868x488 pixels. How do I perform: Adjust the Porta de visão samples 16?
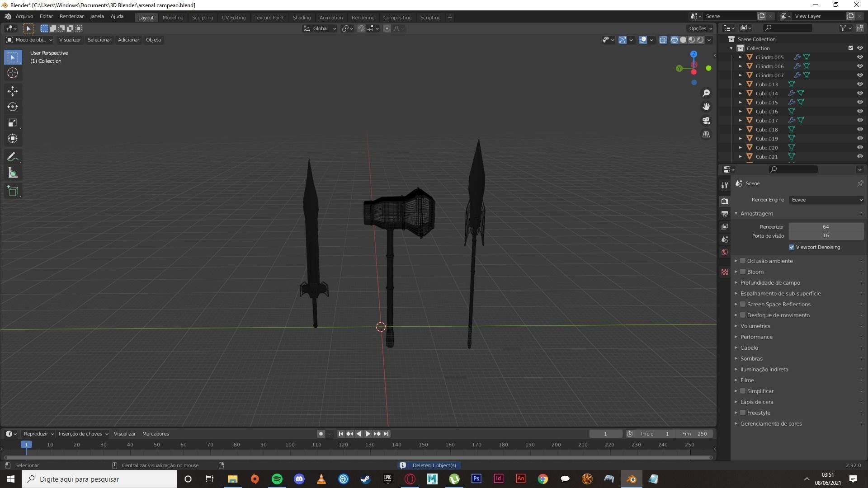coord(826,235)
